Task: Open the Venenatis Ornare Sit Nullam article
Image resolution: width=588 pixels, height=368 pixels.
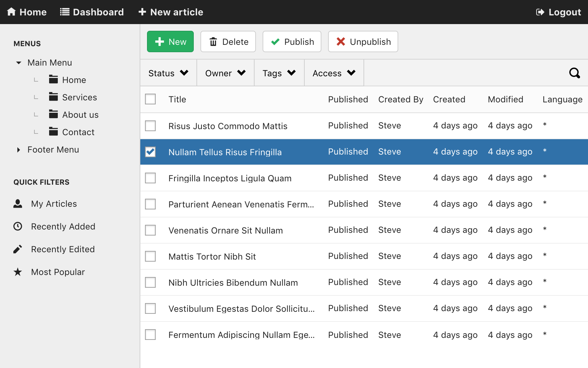Action: tap(226, 231)
